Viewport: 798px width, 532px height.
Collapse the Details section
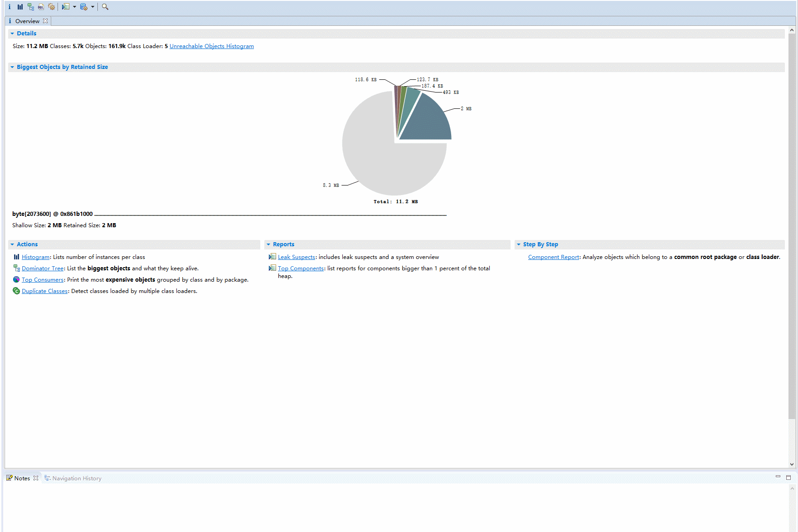pyautogui.click(x=12, y=34)
